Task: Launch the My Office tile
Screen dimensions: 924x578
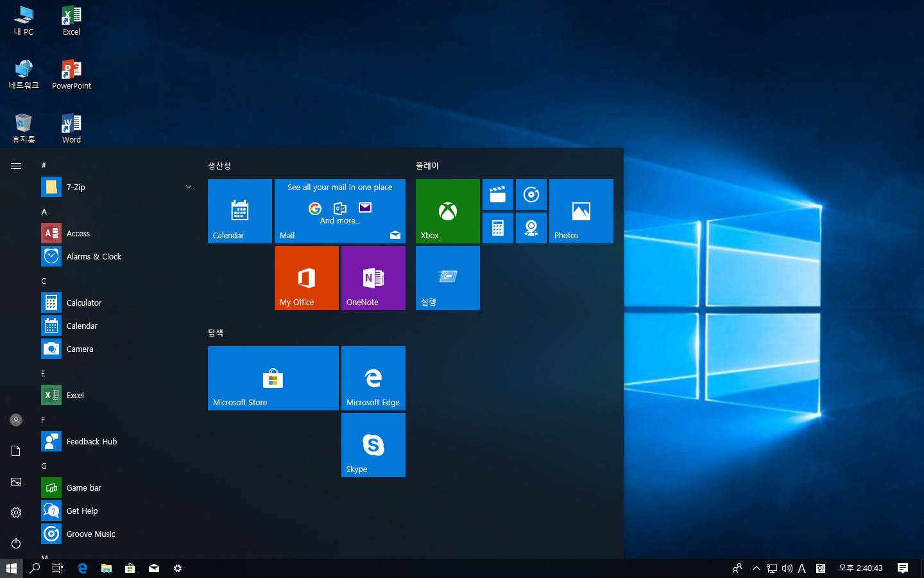Action: tap(307, 278)
